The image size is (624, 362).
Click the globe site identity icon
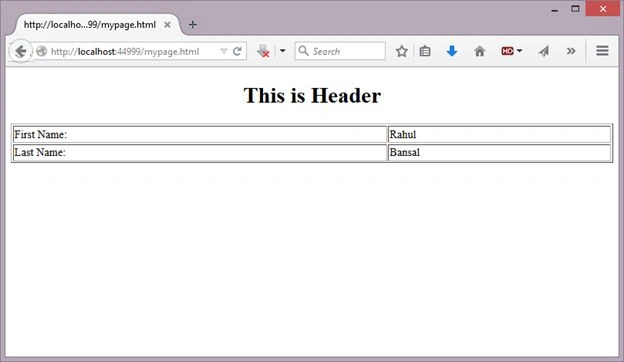point(41,51)
